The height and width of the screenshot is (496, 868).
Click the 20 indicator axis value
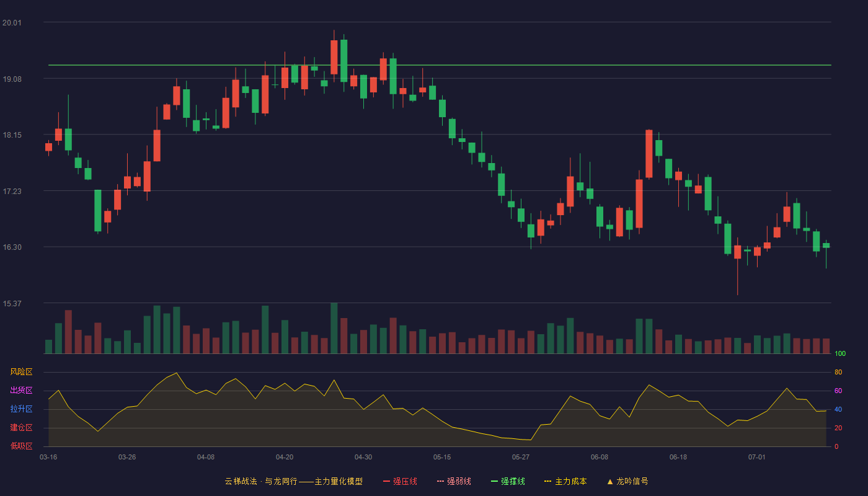pos(838,428)
